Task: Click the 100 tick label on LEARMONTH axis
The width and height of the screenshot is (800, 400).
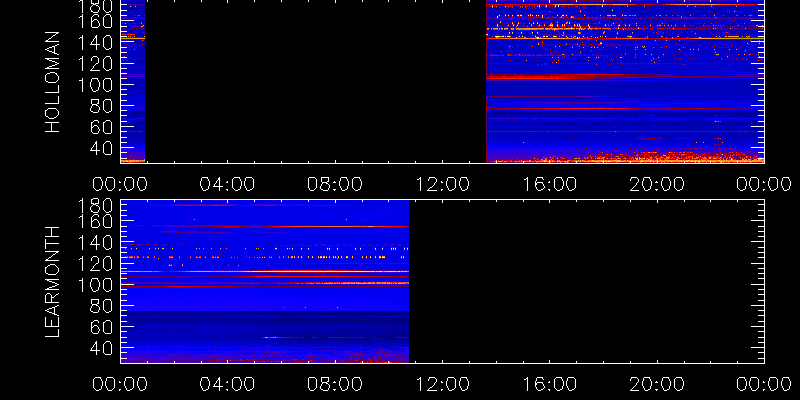Action: pyautogui.click(x=96, y=285)
